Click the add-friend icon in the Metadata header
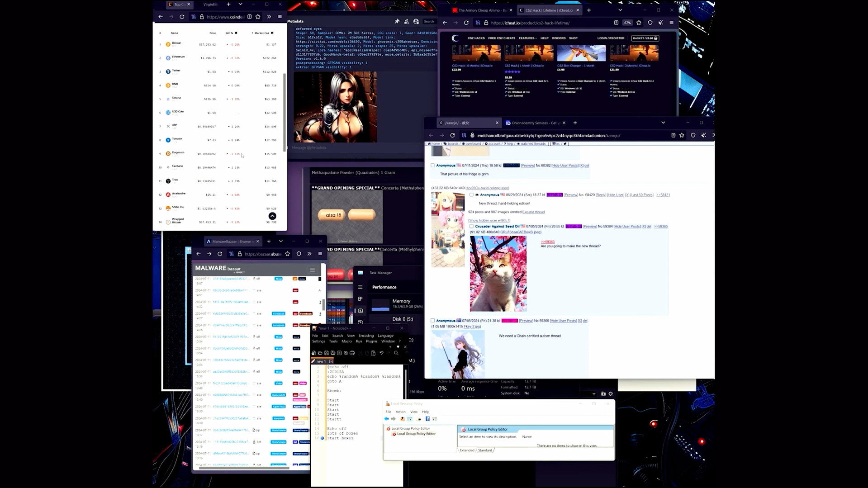Viewport: 868px width, 488px height. click(x=407, y=21)
